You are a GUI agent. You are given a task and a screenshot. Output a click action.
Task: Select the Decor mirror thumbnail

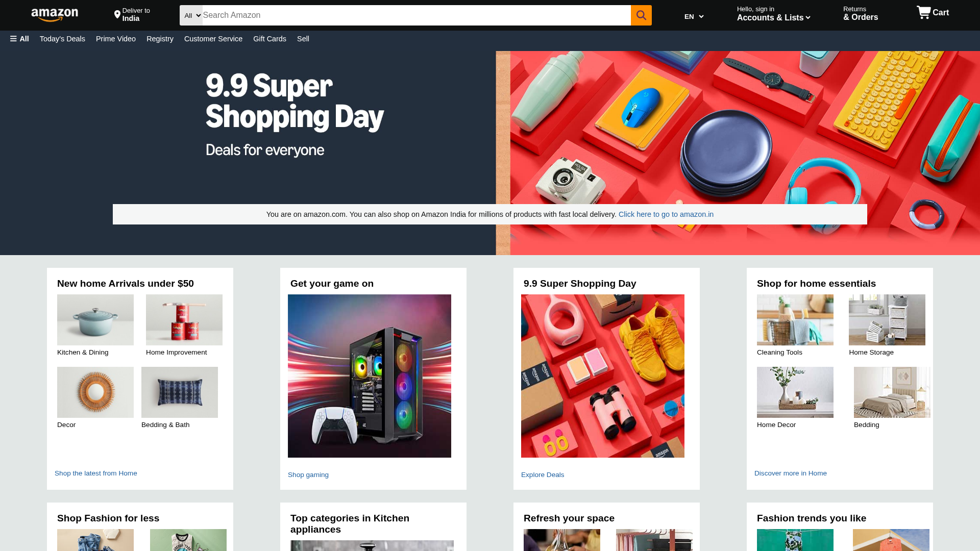coord(95,392)
